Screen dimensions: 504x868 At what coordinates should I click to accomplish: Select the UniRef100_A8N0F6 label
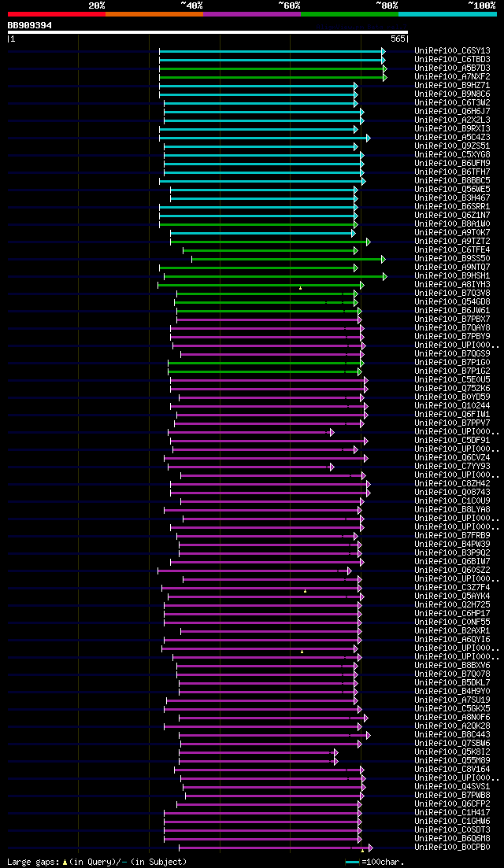pyautogui.click(x=452, y=718)
